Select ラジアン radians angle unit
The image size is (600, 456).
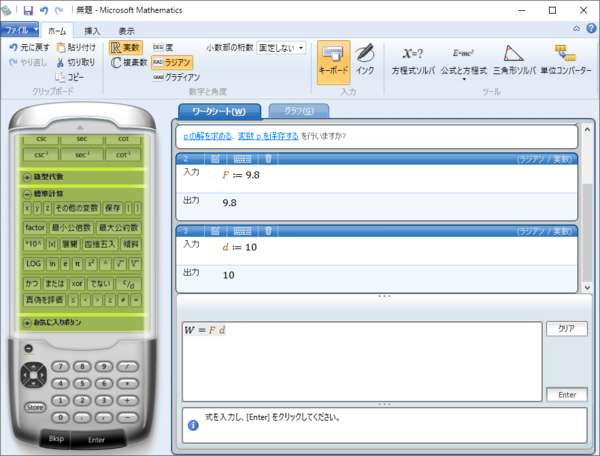click(x=172, y=62)
